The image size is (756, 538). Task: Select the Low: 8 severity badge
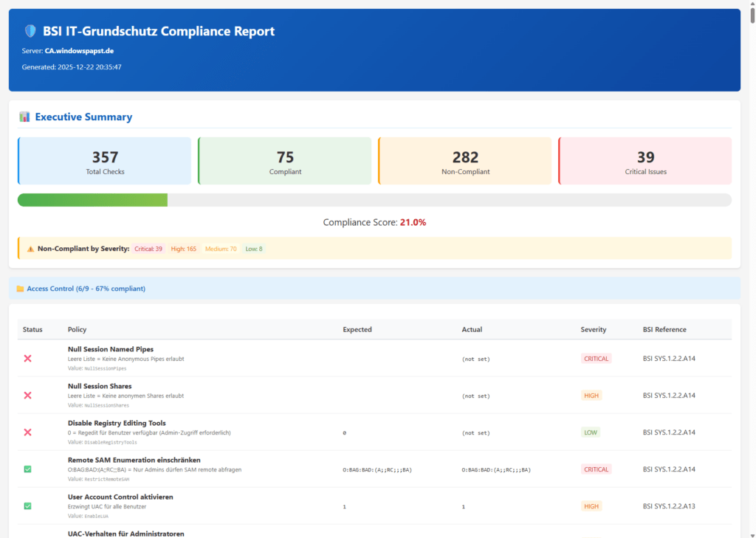(x=253, y=248)
